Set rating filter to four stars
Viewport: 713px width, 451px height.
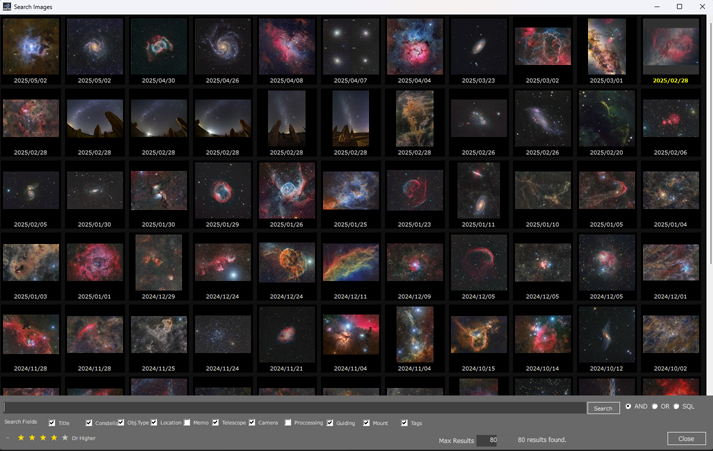[54, 438]
